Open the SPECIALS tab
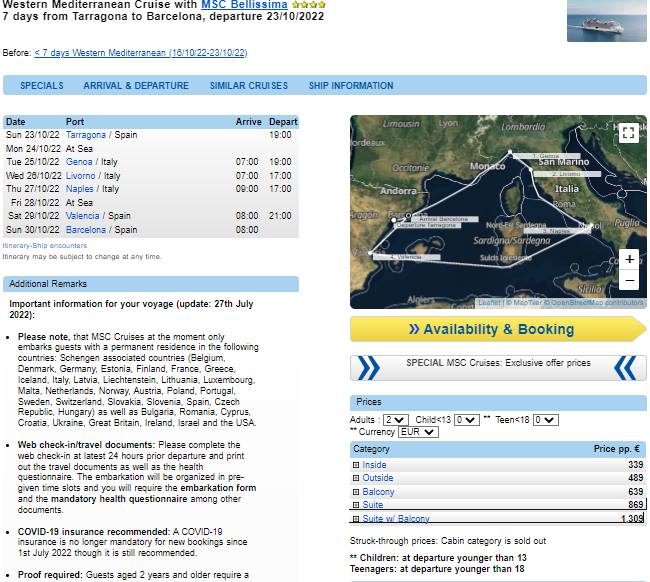This screenshot has height=582, width=650. click(x=42, y=86)
